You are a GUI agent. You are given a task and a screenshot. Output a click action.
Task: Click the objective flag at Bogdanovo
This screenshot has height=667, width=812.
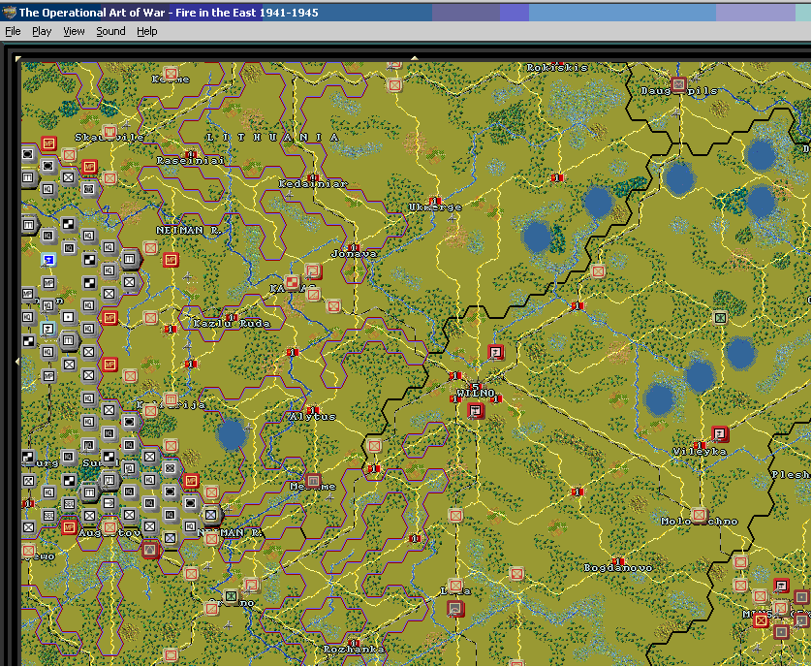[618, 561]
